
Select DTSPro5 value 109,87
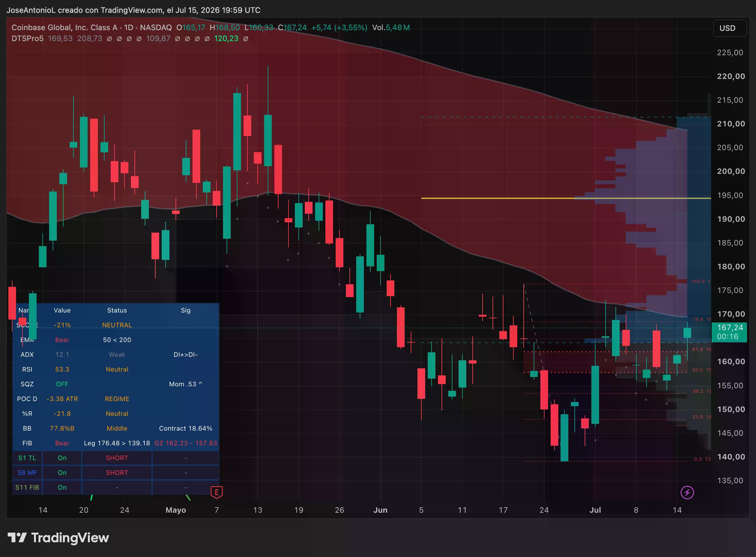point(158,39)
